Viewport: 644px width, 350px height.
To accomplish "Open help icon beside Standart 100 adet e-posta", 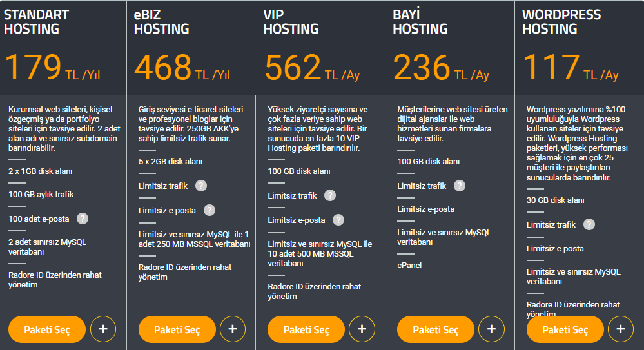I will coord(83,219).
